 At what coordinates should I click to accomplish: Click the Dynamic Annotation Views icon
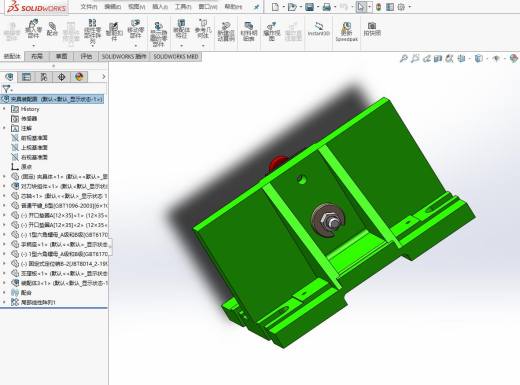click(449, 59)
